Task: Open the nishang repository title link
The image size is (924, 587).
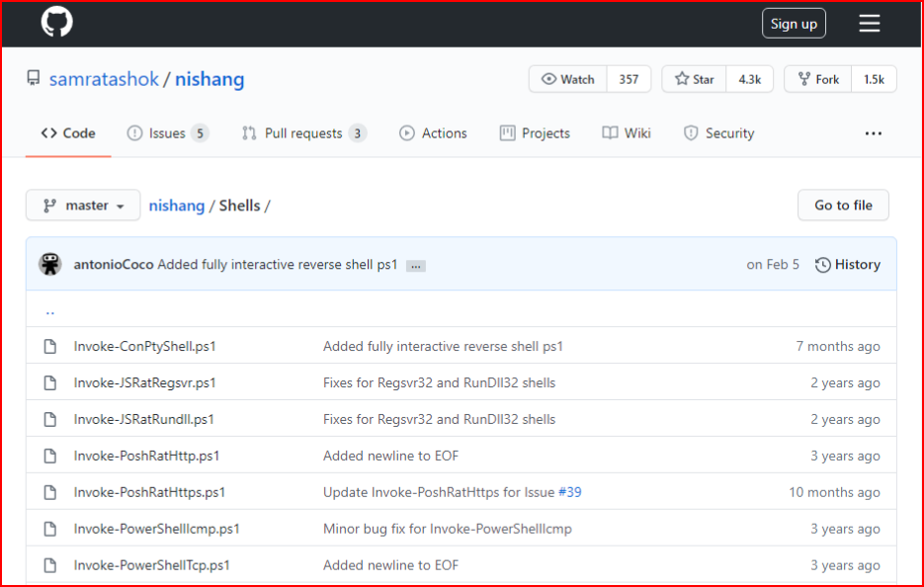Action: tap(210, 79)
